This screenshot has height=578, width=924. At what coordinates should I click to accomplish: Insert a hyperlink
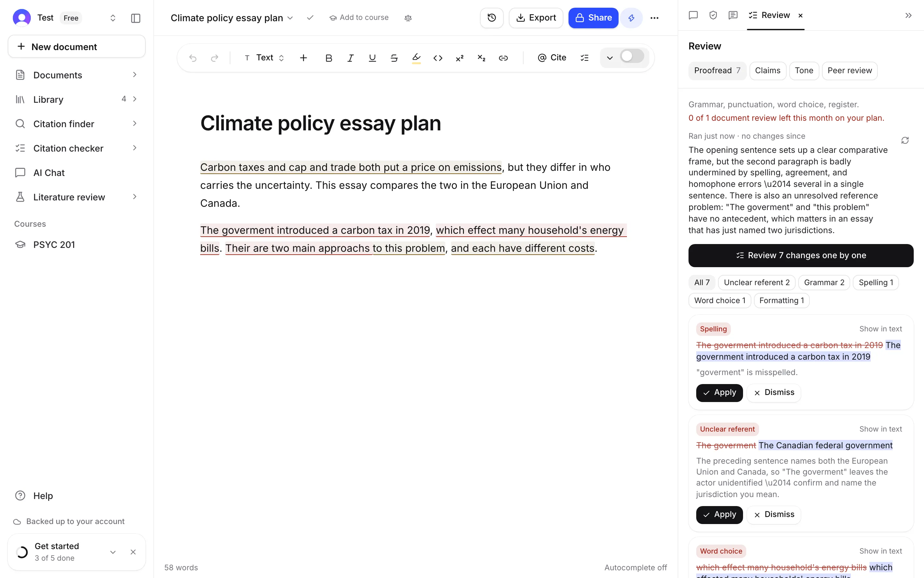tap(503, 58)
